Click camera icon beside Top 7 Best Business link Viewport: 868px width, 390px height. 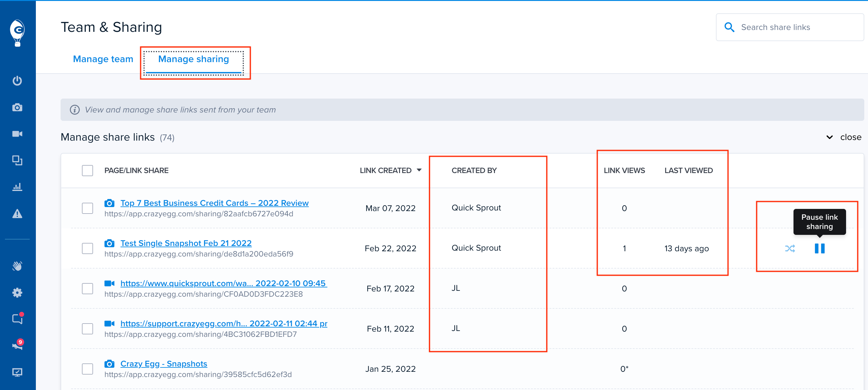coord(109,203)
